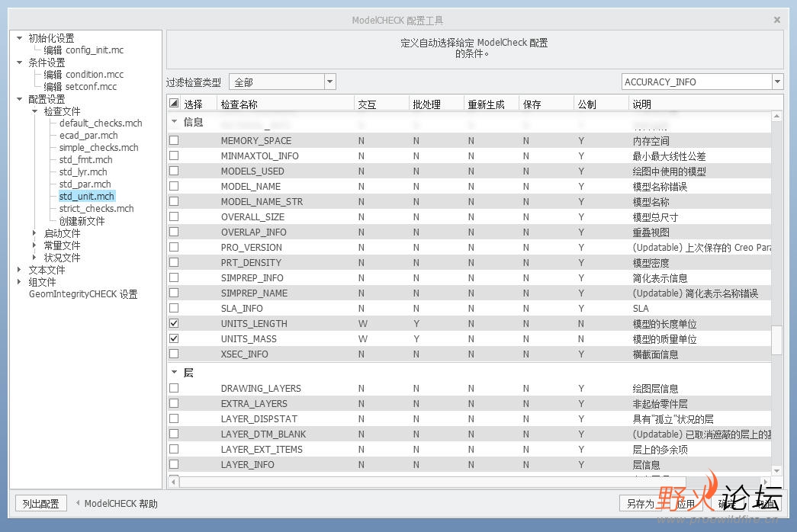Click vertical scrollbar down arrow
This screenshot has width=797, height=532.
point(776,470)
